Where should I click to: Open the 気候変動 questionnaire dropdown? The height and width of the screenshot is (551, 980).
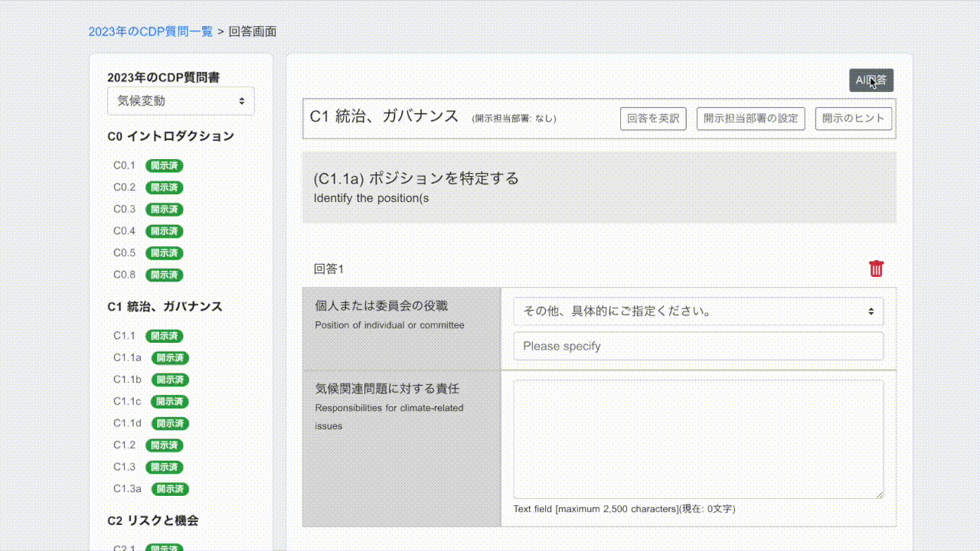(181, 101)
